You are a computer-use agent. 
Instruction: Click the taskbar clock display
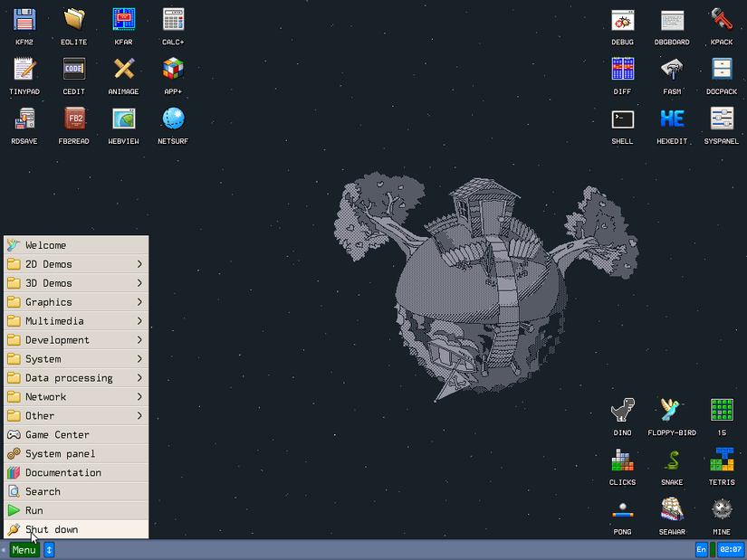pyautogui.click(x=730, y=550)
